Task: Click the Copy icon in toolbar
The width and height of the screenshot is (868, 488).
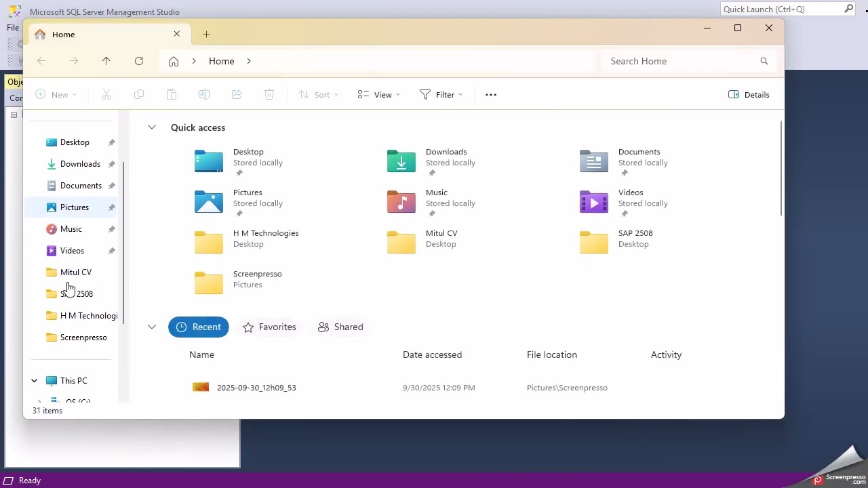Action: pyautogui.click(x=139, y=95)
